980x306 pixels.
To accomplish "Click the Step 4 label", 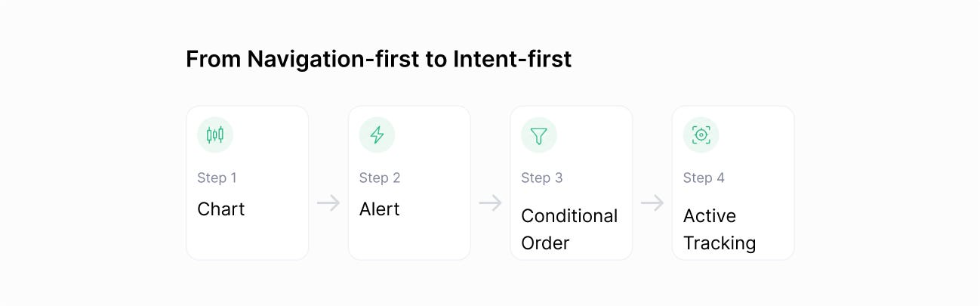I will click(704, 178).
